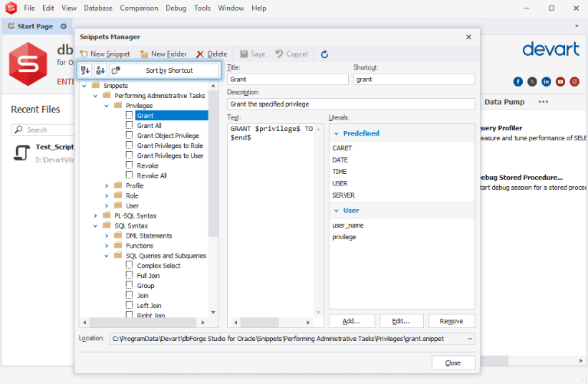Image resolution: width=588 pixels, height=387 pixels.
Task: Collapse the Predefined literals group
Action: click(337, 133)
